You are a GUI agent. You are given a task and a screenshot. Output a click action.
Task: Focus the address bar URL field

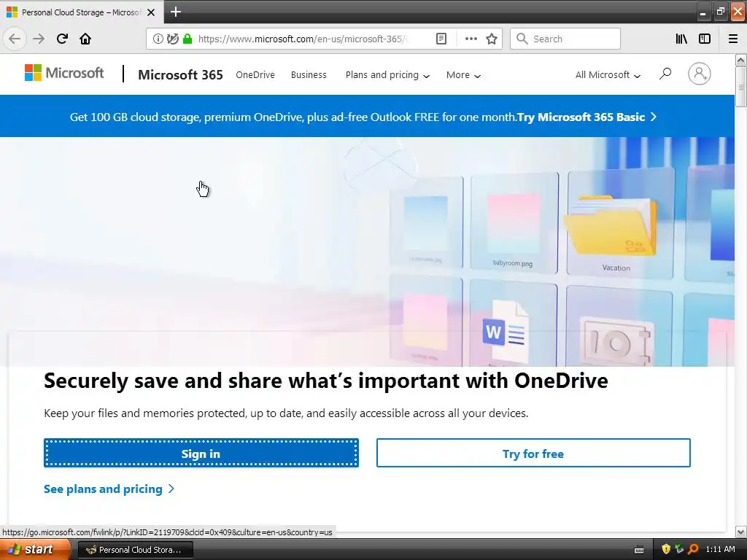(x=303, y=39)
